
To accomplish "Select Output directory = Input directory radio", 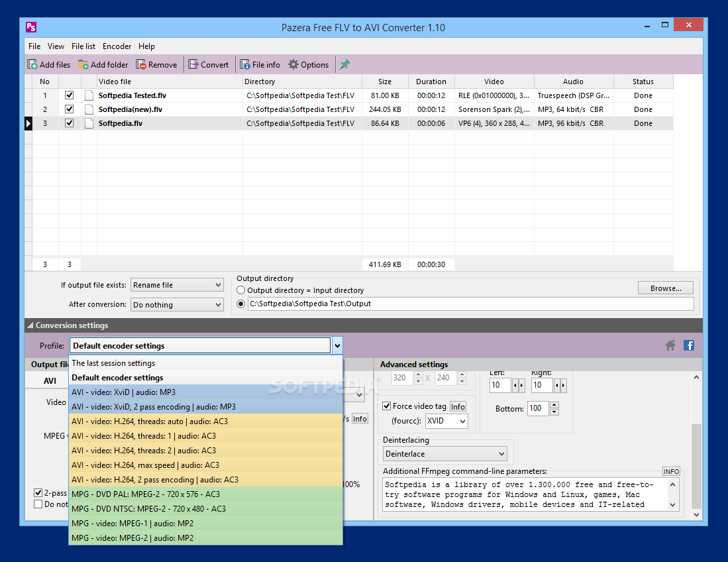I will (240, 290).
